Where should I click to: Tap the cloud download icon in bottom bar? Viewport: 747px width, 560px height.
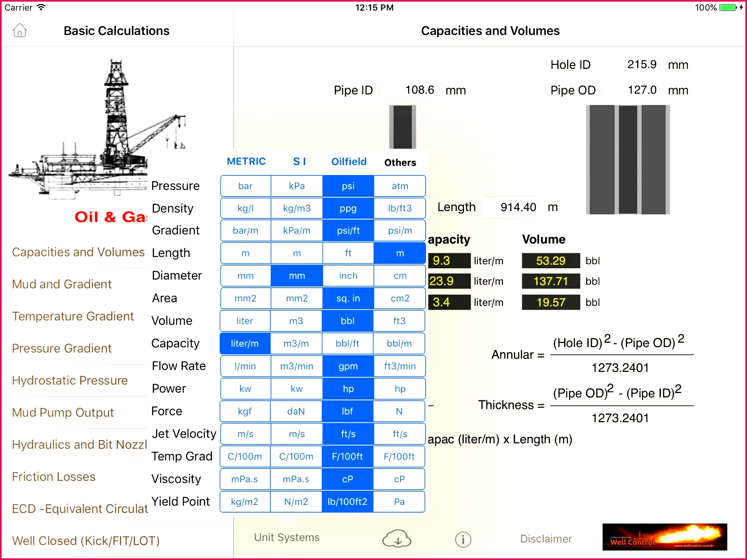point(397,539)
